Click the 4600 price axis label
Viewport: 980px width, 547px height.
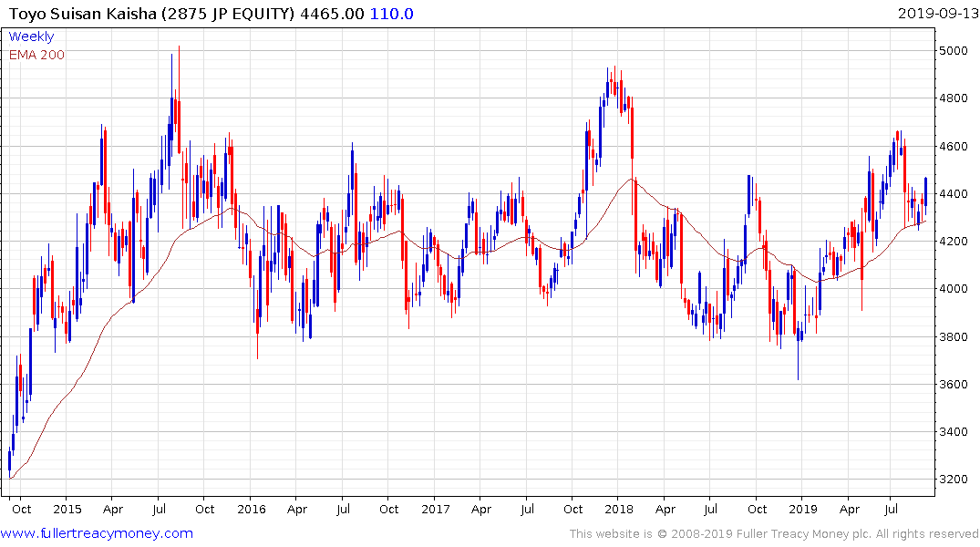point(954,146)
